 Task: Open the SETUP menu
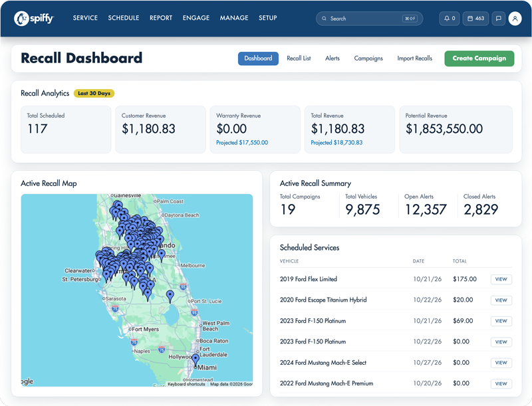click(x=268, y=18)
